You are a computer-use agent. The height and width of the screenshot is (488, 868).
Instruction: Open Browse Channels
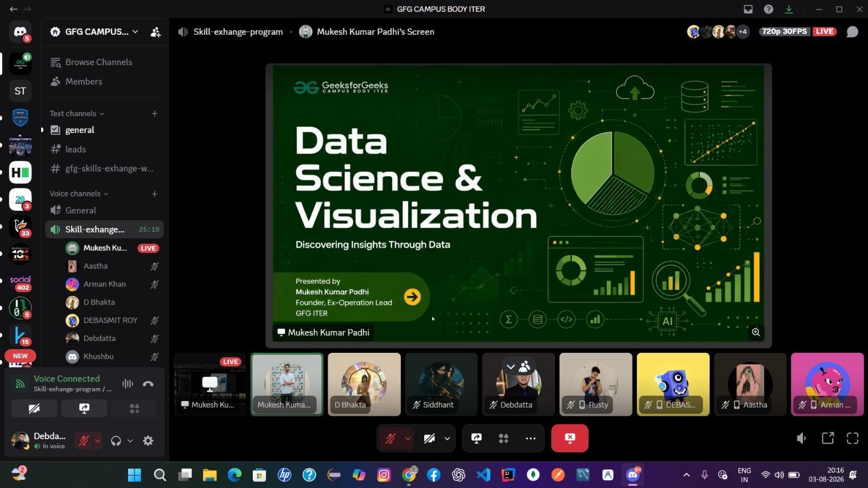pyautogui.click(x=104, y=62)
